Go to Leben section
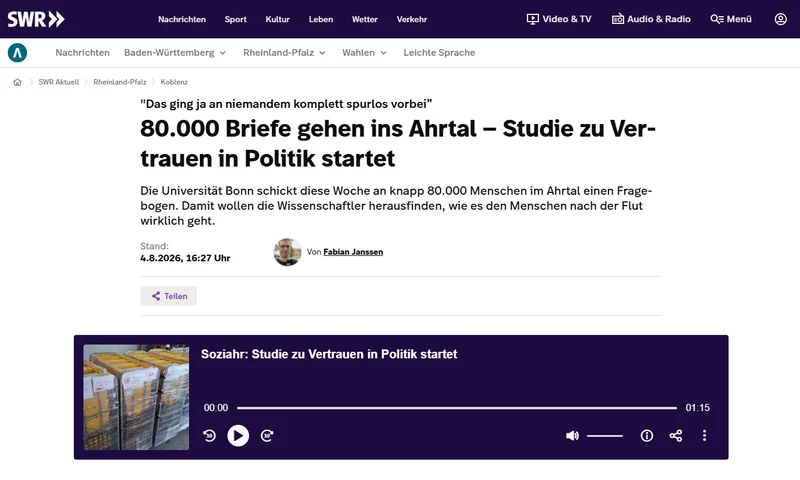Image resolution: width=800 pixels, height=480 pixels. [320, 19]
